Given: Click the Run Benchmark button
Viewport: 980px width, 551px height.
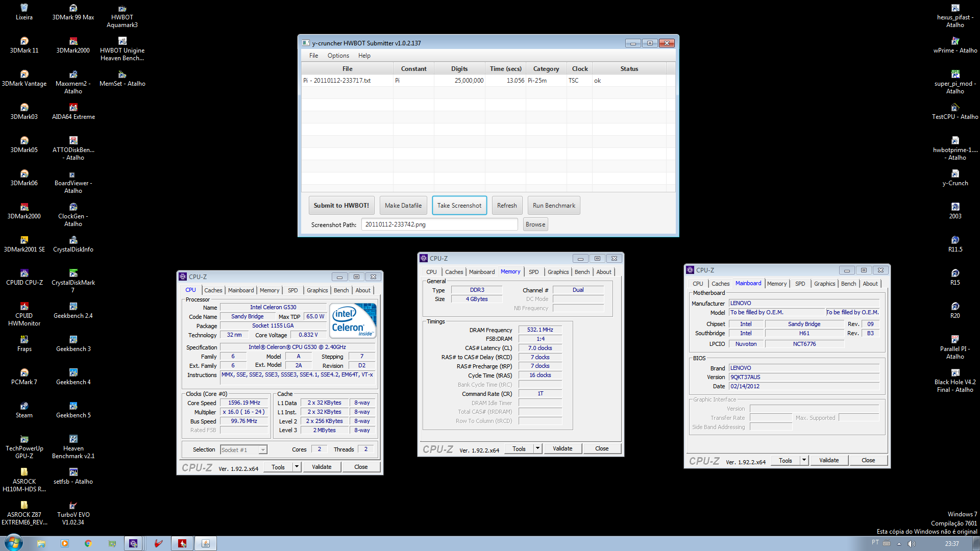Looking at the screenshot, I should [x=554, y=206].
